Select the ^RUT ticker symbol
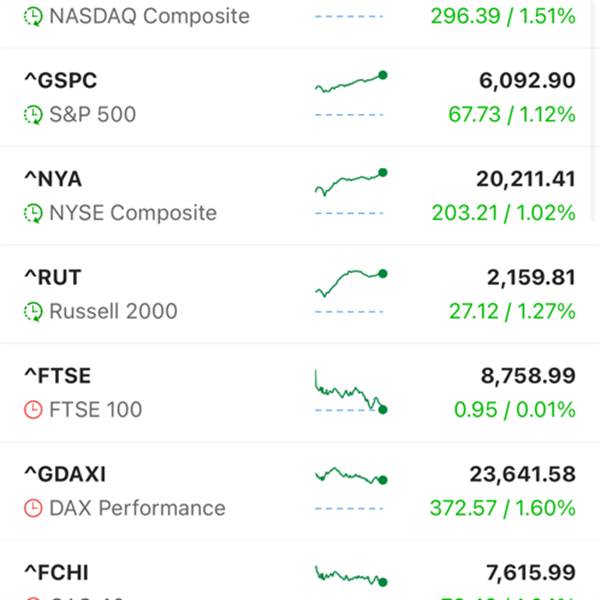 point(53,277)
